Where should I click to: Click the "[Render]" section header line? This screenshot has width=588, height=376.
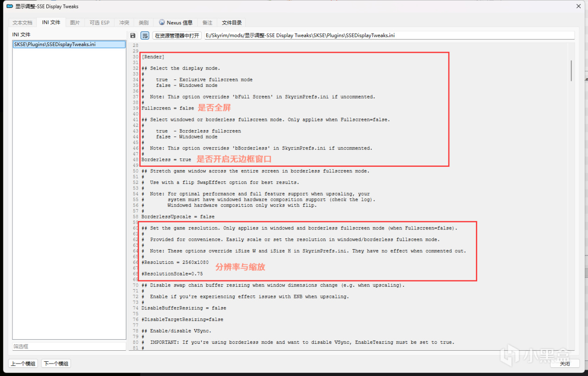pos(153,57)
